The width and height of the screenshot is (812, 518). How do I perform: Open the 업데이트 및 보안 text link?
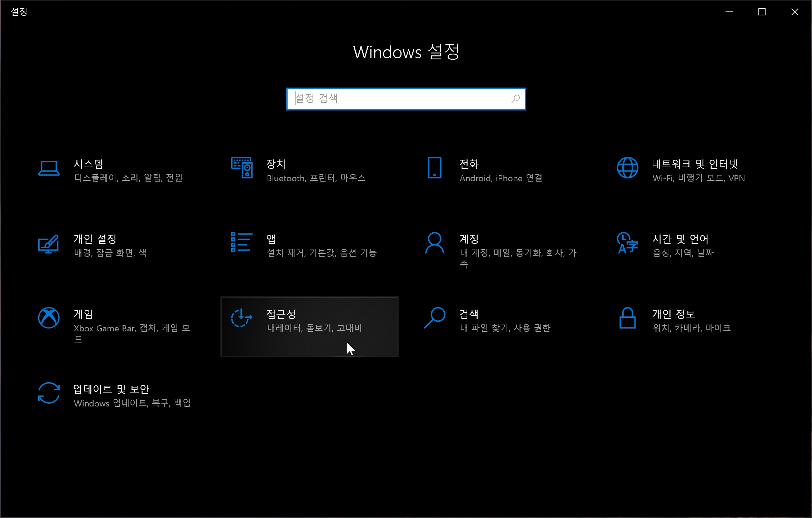click(x=111, y=389)
